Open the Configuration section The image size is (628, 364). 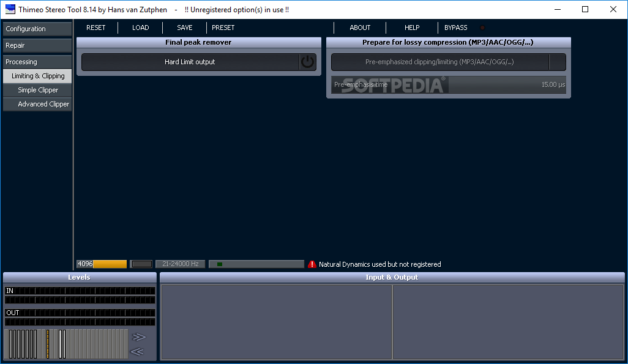coord(37,29)
